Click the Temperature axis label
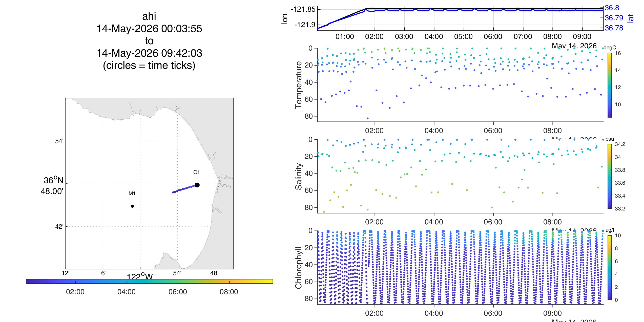The height and width of the screenshot is (322, 644). (x=299, y=85)
